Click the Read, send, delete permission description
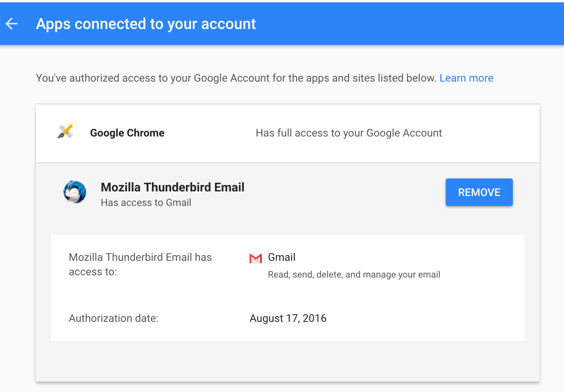The image size is (564, 392). click(354, 274)
